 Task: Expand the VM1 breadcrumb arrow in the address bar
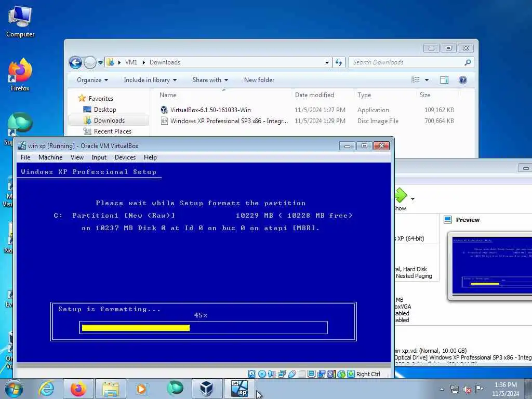coord(143,62)
